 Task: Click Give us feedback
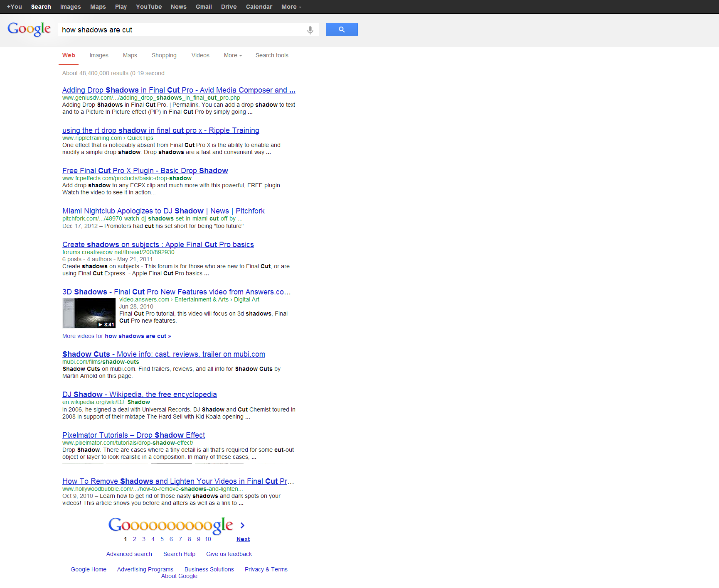pyautogui.click(x=229, y=554)
